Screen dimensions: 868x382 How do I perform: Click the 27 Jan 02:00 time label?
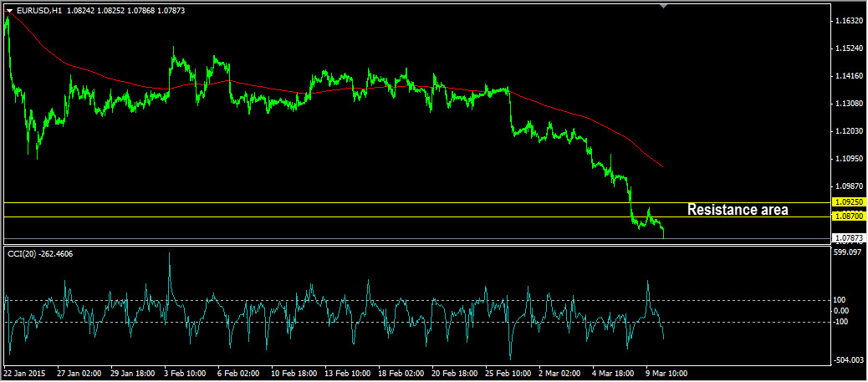point(79,373)
